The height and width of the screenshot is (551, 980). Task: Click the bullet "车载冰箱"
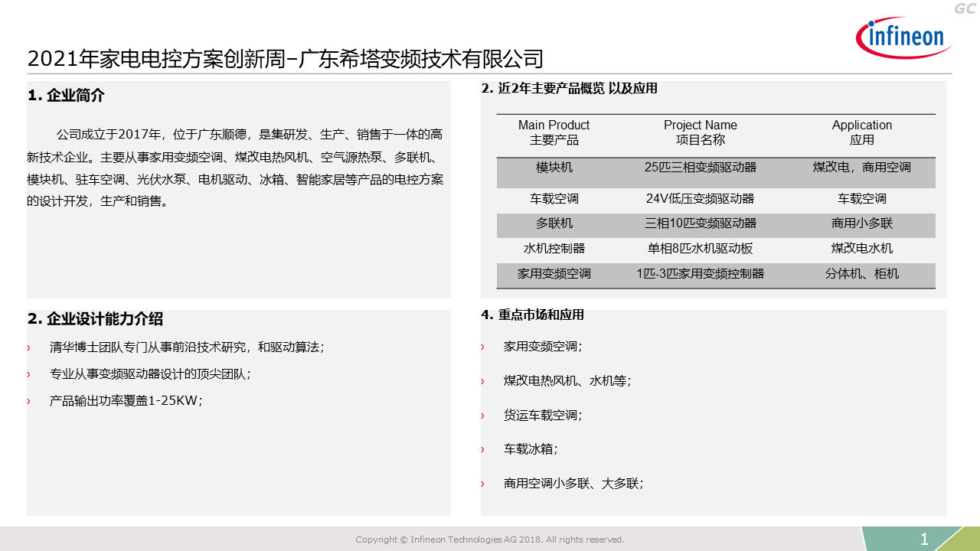tap(531, 449)
